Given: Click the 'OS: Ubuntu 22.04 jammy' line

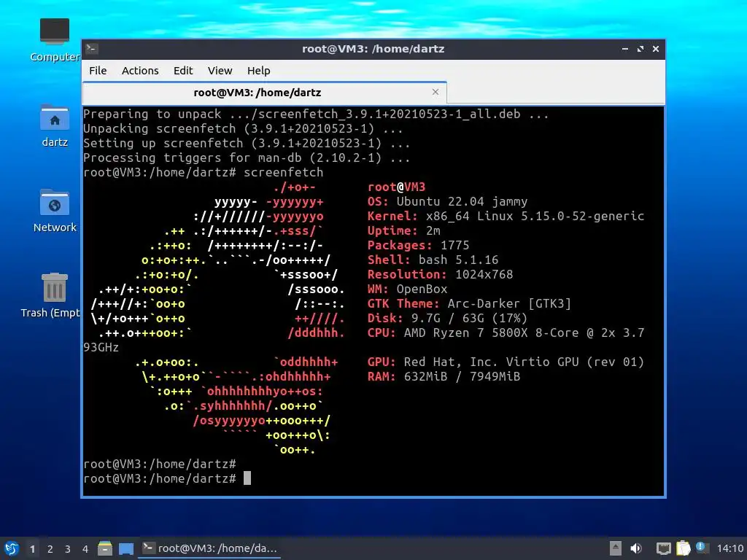Looking at the screenshot, I should pyautogui.click(x=447, y=201).
